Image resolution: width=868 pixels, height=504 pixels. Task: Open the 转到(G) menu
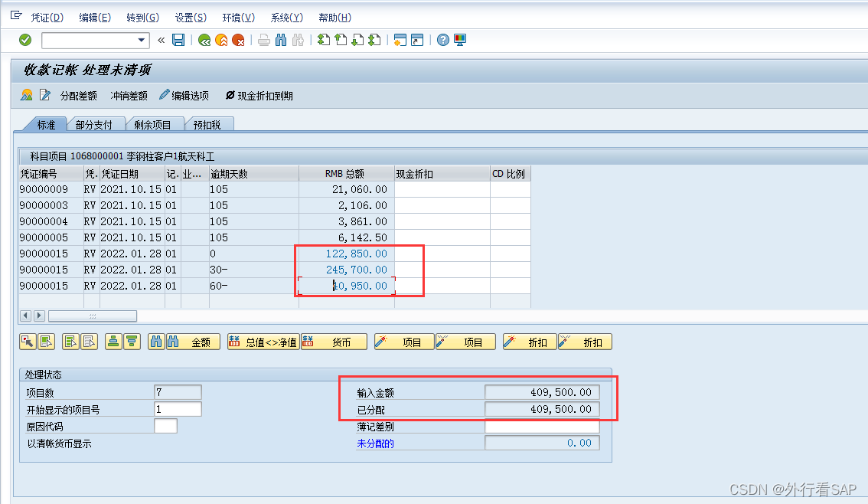[143, 18]
